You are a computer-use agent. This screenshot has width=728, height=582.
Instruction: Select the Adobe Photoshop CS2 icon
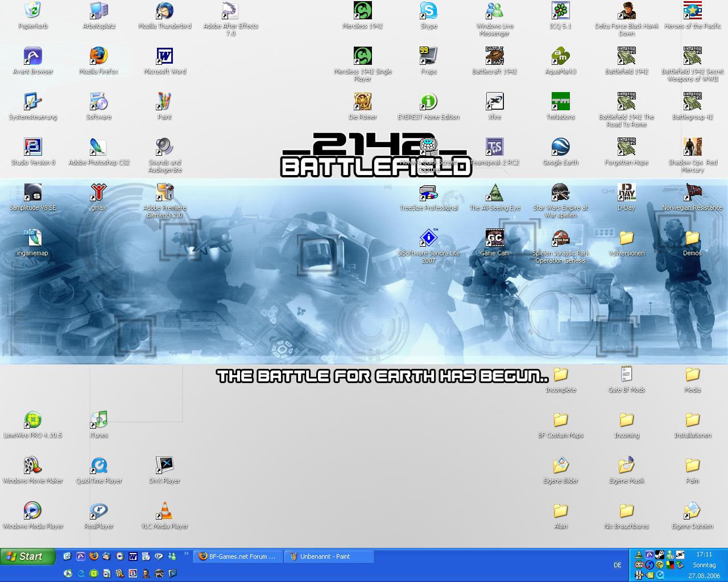[99, 147]
